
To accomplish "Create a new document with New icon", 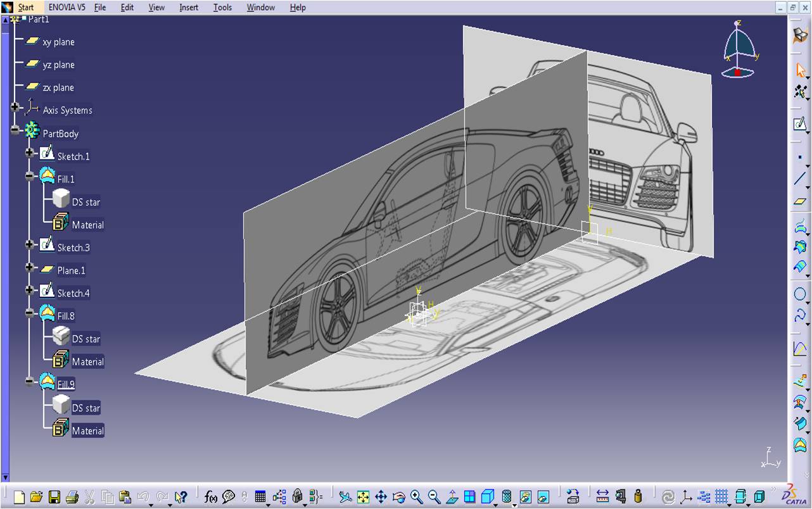I will (x=19, y=497).
